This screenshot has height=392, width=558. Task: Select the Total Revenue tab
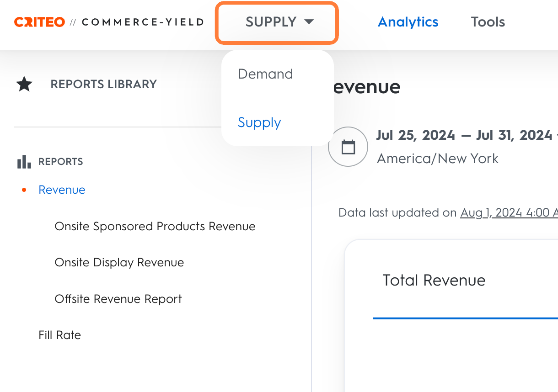click(x=434, y=280)
